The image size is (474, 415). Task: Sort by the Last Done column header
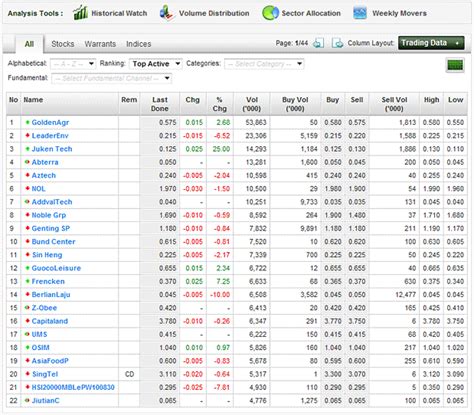click(x=160, y=104)
